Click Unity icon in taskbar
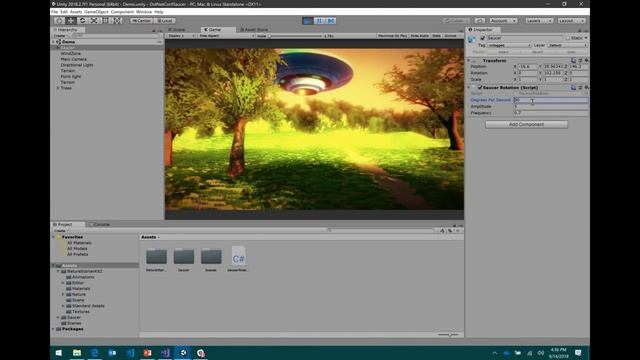The height and width of the screenshot is (360, 640). click(183, 353)
